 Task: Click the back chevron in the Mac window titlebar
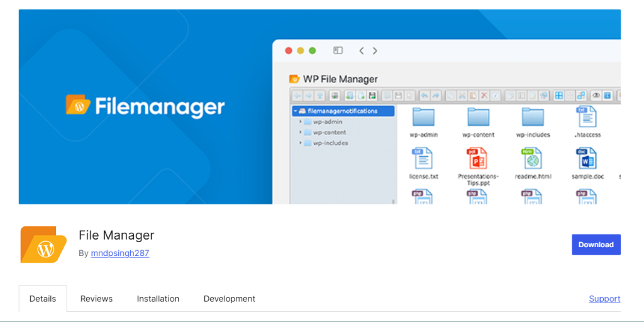(362, 50)
